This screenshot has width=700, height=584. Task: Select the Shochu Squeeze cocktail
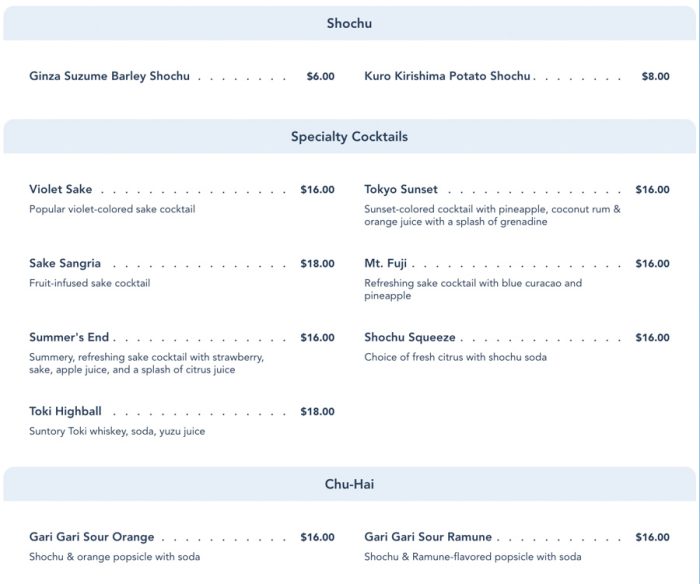point(410,338)
